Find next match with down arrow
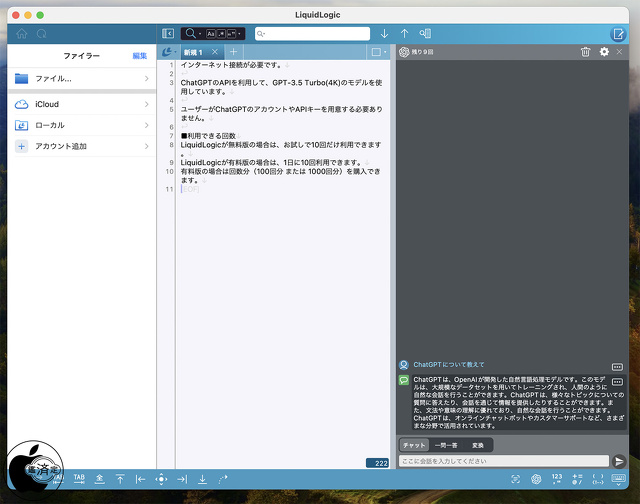The height and width of the screenshot is (504, 640). coord(384,33)
